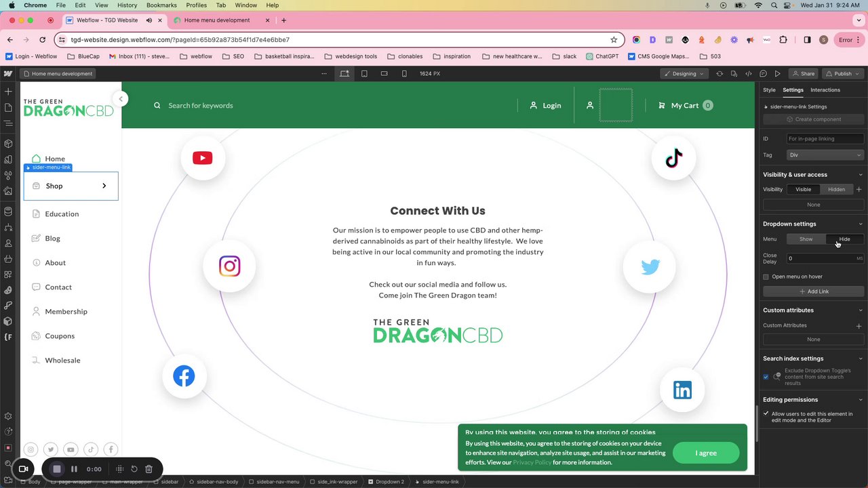Click the Twitter bird icon on canvas
The height and width of the screenshot is (488, 868).
pos(650,267)
